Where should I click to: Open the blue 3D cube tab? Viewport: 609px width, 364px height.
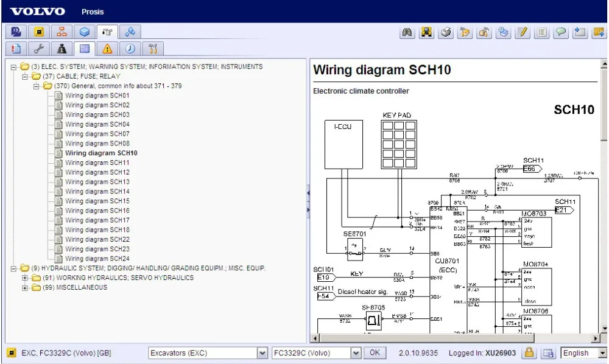point(85,32)
